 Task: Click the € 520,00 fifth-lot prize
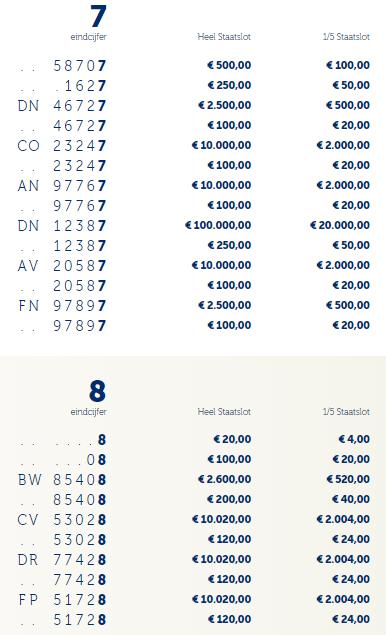[348, 479]
